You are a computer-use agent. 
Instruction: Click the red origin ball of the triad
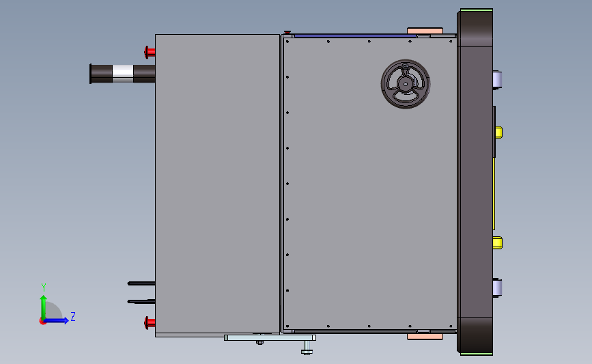(42, 322)
